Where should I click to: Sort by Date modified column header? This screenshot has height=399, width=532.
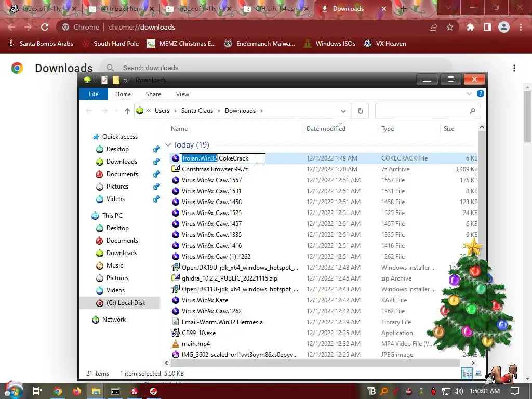[x=326, y=129]
